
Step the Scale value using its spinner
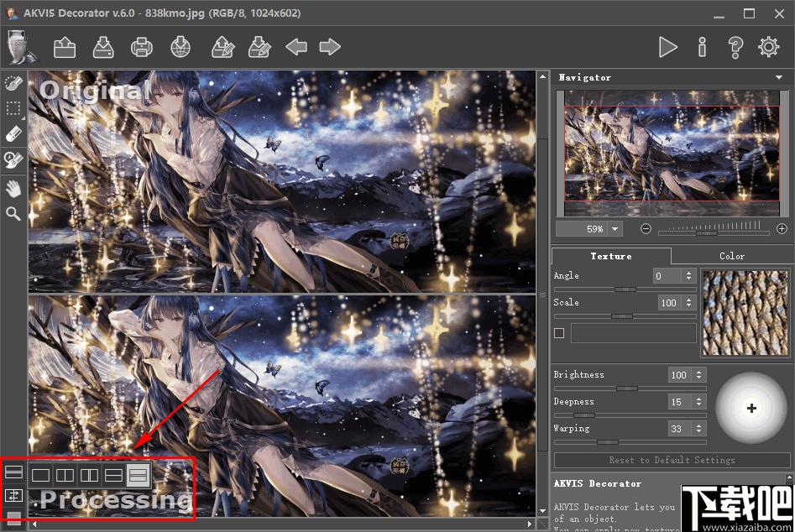688,302
